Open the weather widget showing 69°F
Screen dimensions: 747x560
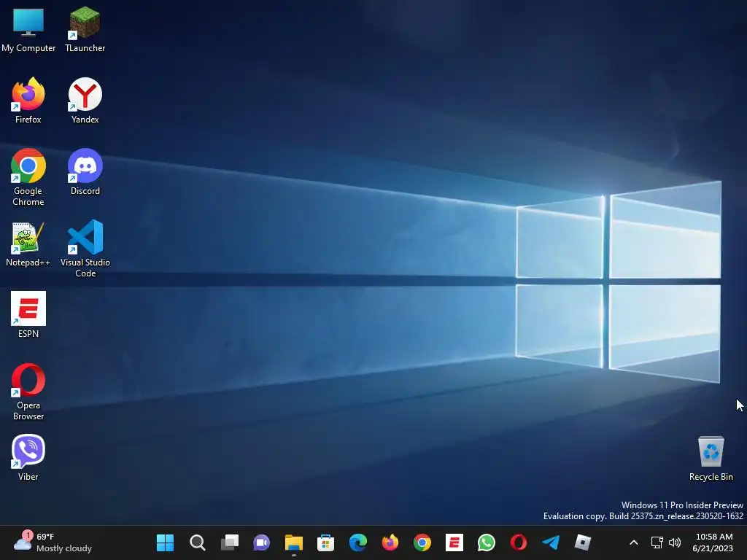tap(53, 542)
